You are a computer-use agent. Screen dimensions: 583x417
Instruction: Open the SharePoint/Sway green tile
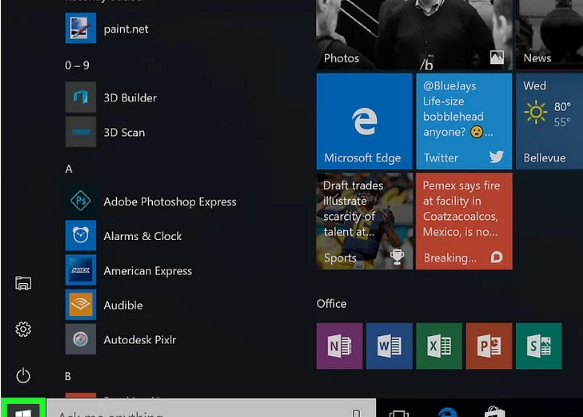tap(539, 346)
